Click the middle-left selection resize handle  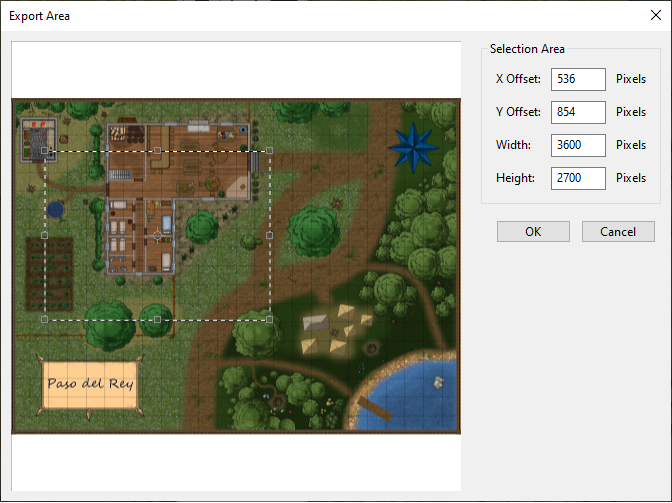pyautogui.click(x=44, y=235)
